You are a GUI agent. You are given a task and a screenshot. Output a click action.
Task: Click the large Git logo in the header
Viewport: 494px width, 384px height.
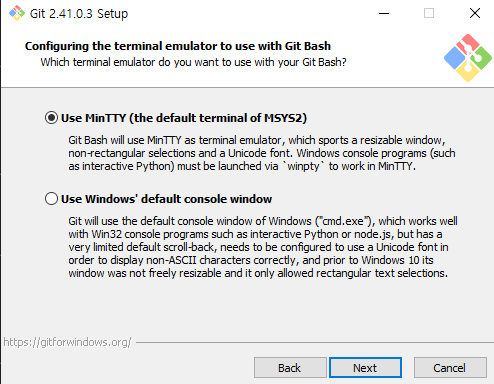click(x=468, y=58)
